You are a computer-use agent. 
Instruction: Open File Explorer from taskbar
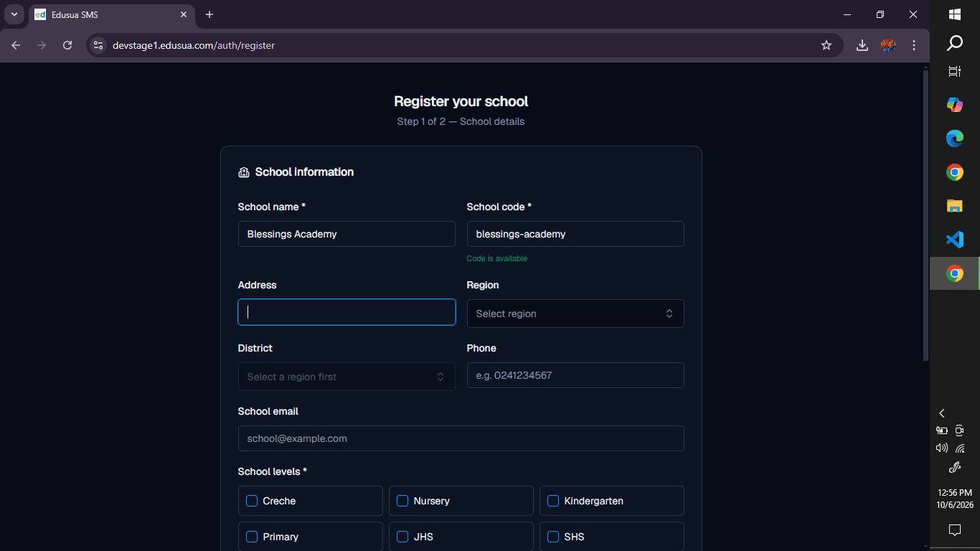pyautogui.click(x=955, y=206)
